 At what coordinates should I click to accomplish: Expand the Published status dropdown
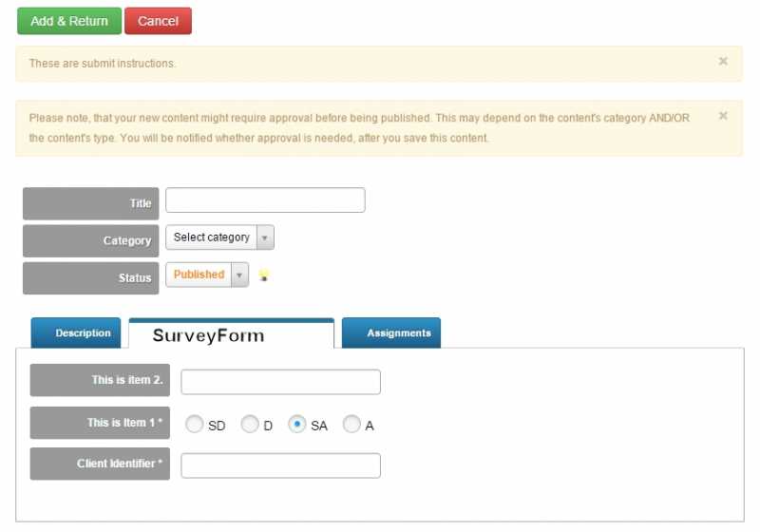pyautogui.click(x=207, y=275)
